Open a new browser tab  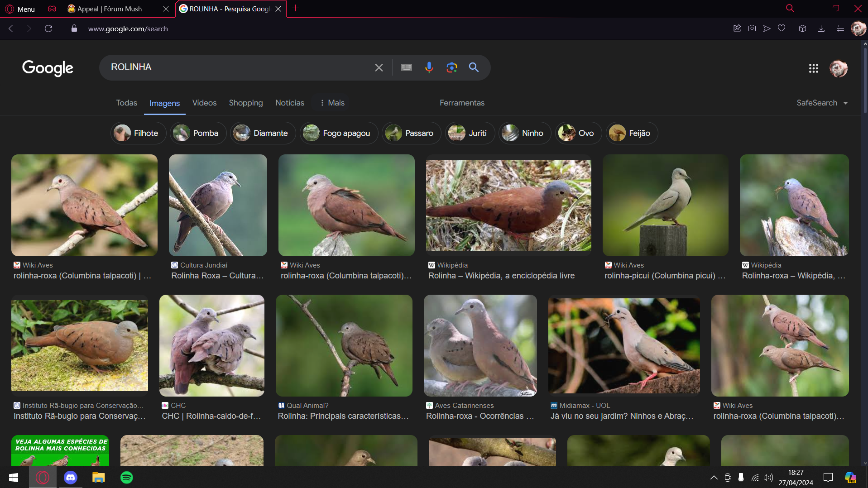pos(295,8)
